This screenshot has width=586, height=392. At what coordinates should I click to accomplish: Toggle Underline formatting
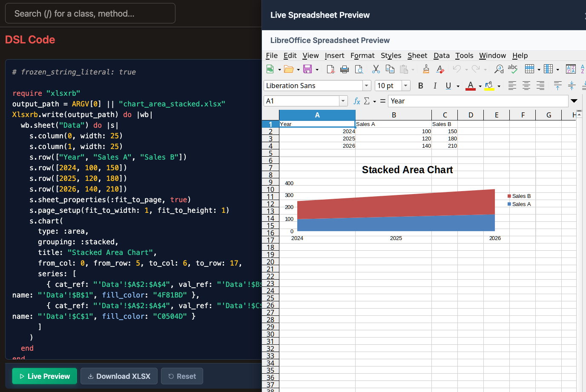pos(448,86)
